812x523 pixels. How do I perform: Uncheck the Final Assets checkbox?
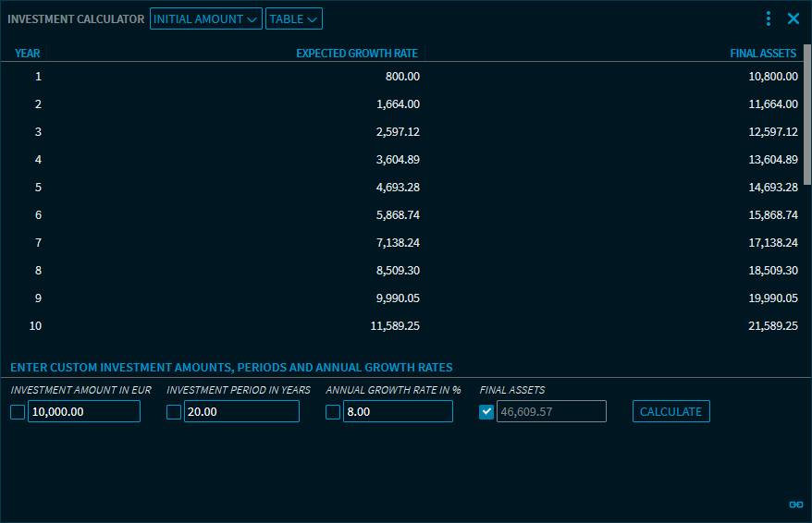click(x=486, y=412)
